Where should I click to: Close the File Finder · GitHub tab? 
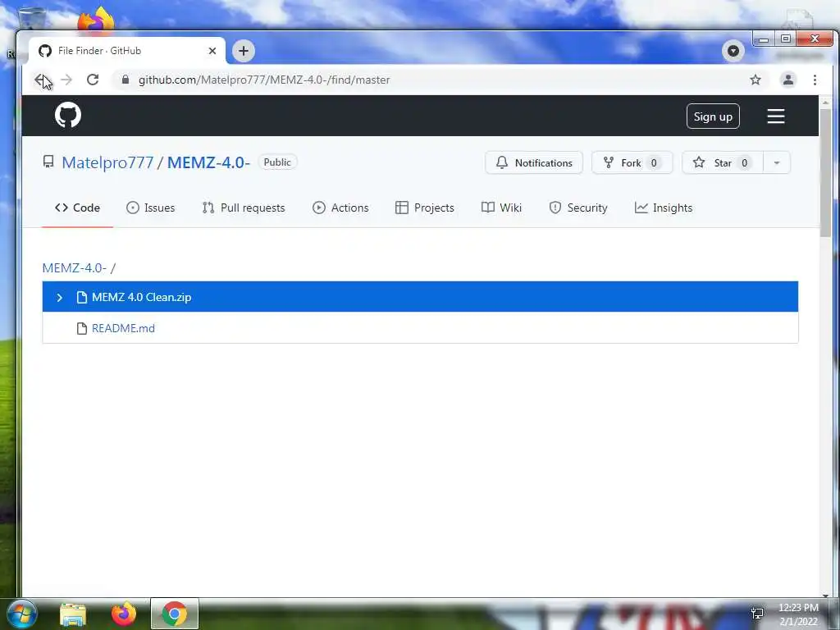212,51
